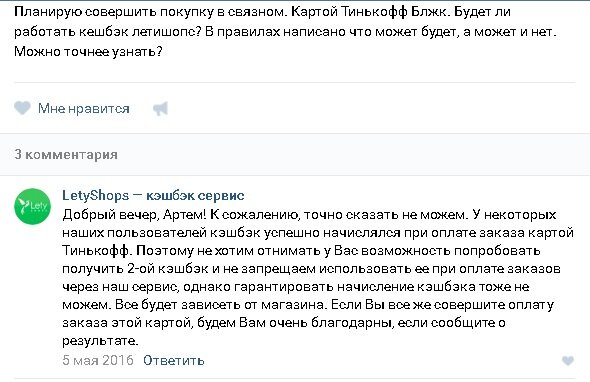Click the "3 комментария" header
590x382 pixels.
click(66, 154)
